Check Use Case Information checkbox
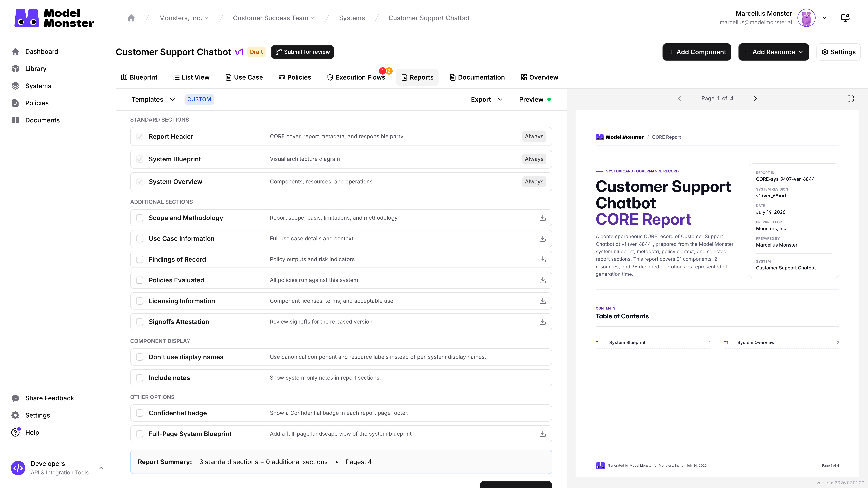 140,239
